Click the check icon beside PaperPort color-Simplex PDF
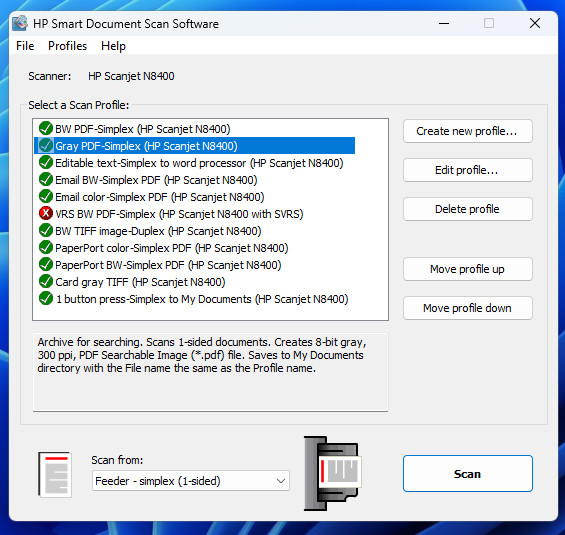The width and height of the screenshot is (565, 535). (46, 247)
